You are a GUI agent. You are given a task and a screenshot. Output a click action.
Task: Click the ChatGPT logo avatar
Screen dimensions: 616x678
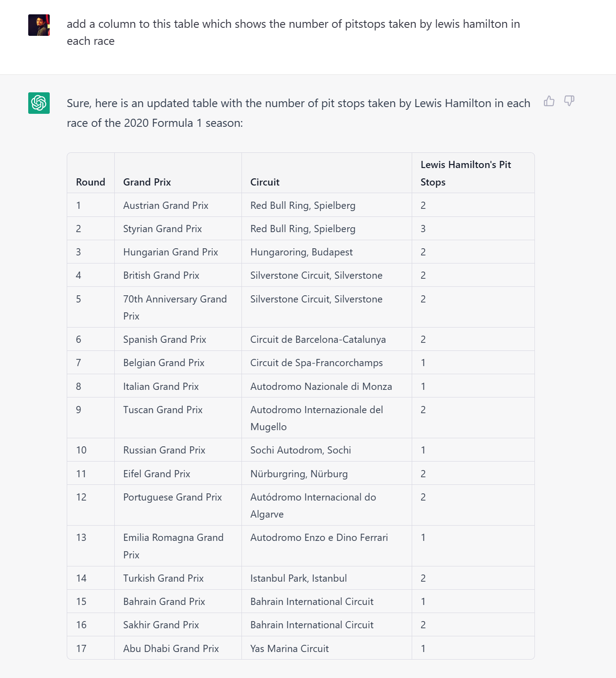(x=39, y=103)
